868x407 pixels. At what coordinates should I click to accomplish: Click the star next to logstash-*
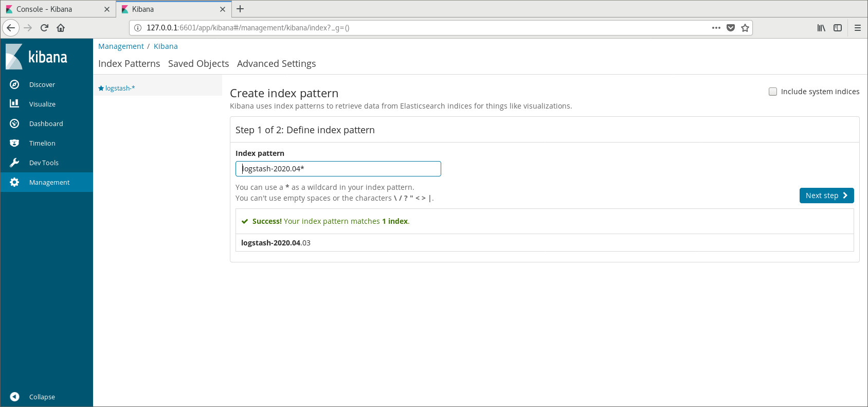click(101, 89)
